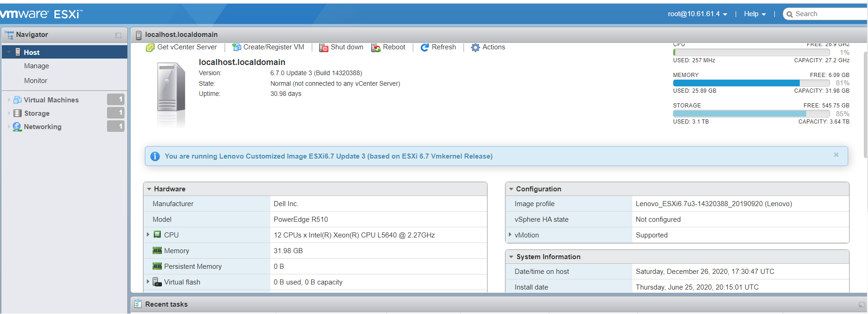Image resolution: width=868 pixels, height=314 pixels.
Task: Click the PowerEdge R510 model value
Action: point(301,219)
